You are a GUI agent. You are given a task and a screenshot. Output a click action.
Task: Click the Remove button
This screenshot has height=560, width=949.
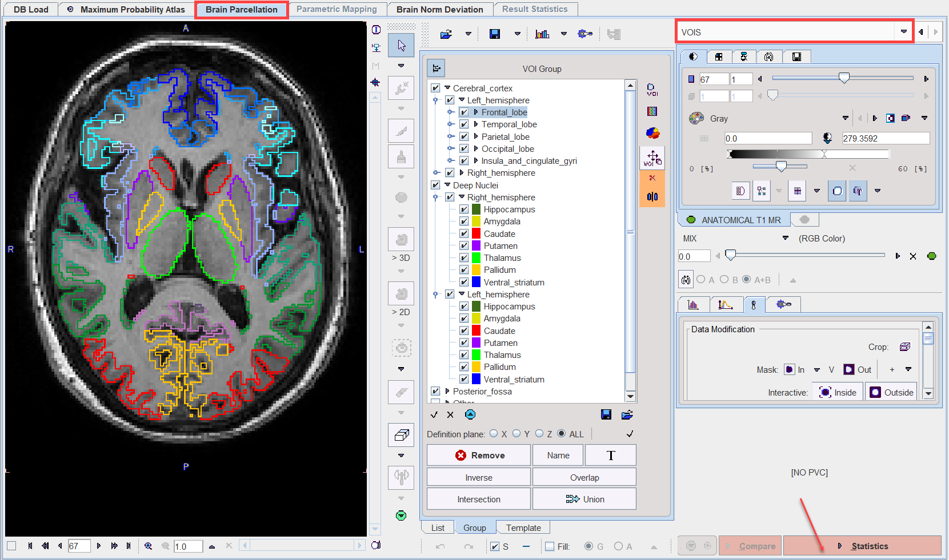point(479,455)
